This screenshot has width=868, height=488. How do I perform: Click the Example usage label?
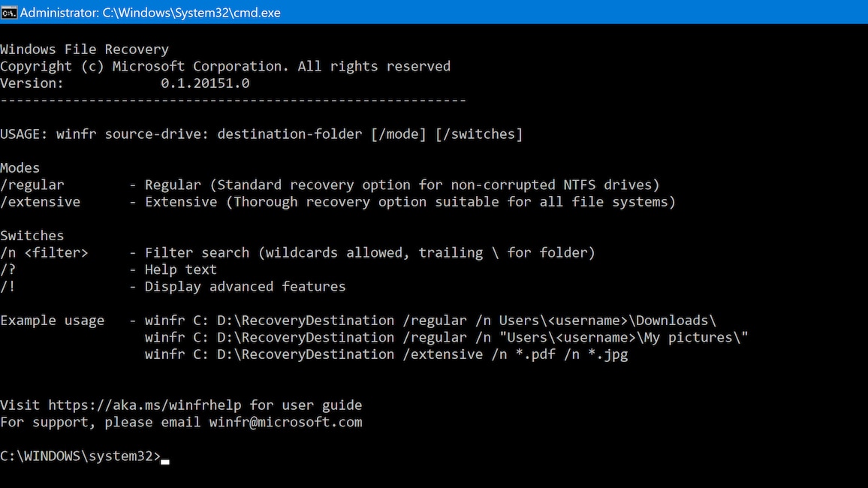pyautogui.click(x=52, y=321)
